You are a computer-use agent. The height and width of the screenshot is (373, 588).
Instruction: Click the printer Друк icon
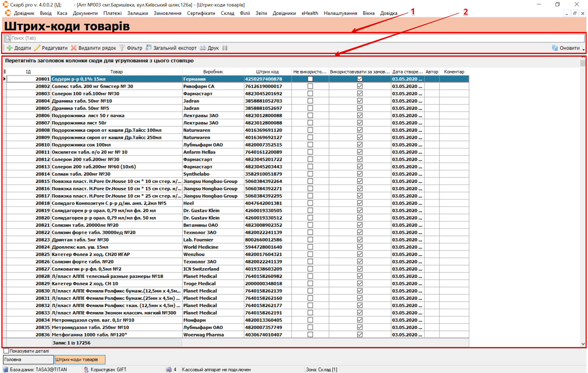point(203,48)
